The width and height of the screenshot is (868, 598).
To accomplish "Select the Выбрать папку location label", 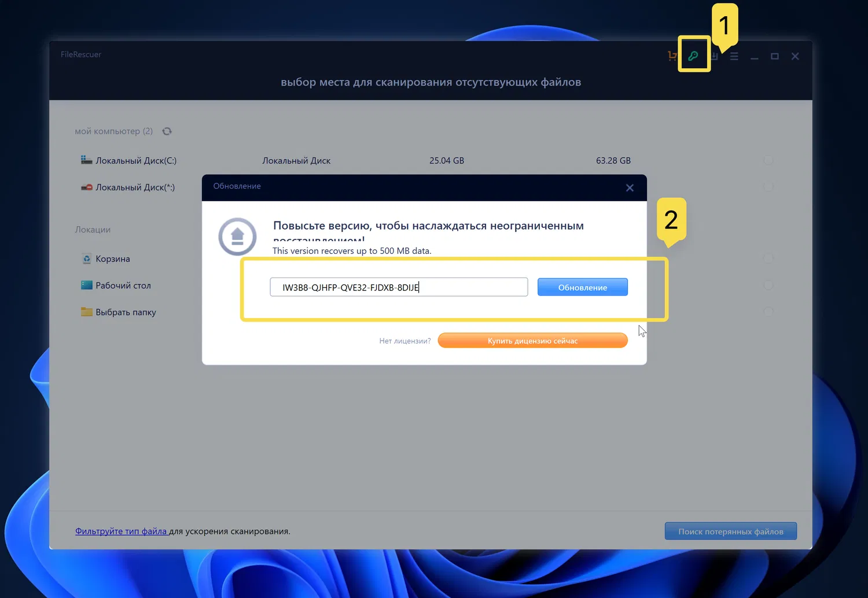I will [126, 312].
